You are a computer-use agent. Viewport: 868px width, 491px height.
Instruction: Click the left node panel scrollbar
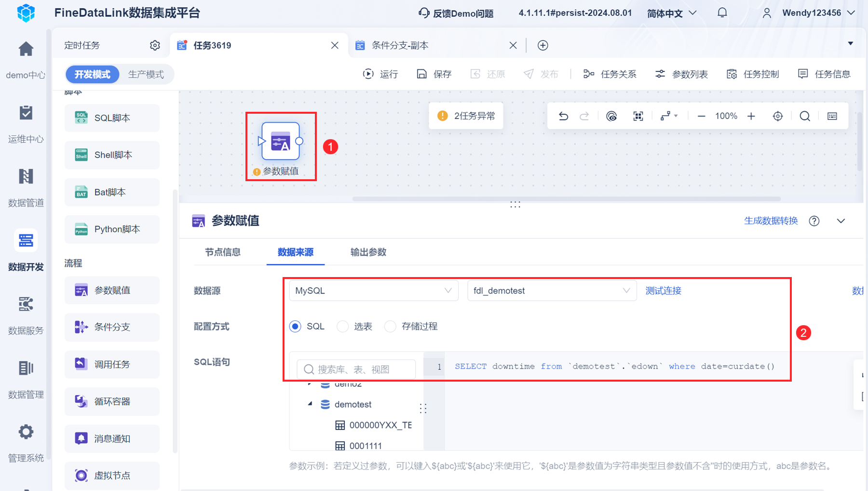pos(175,320)
